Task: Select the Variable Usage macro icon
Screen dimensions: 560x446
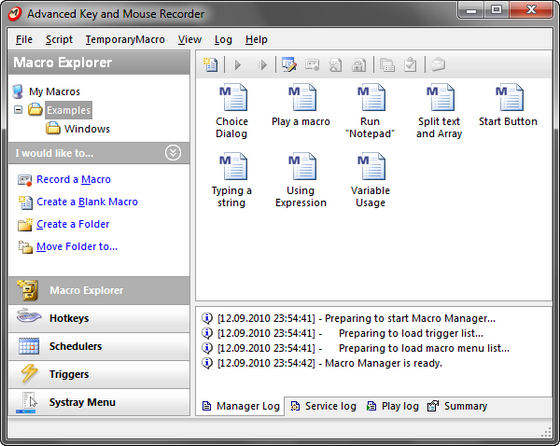Action: click(x=371, y=166)
